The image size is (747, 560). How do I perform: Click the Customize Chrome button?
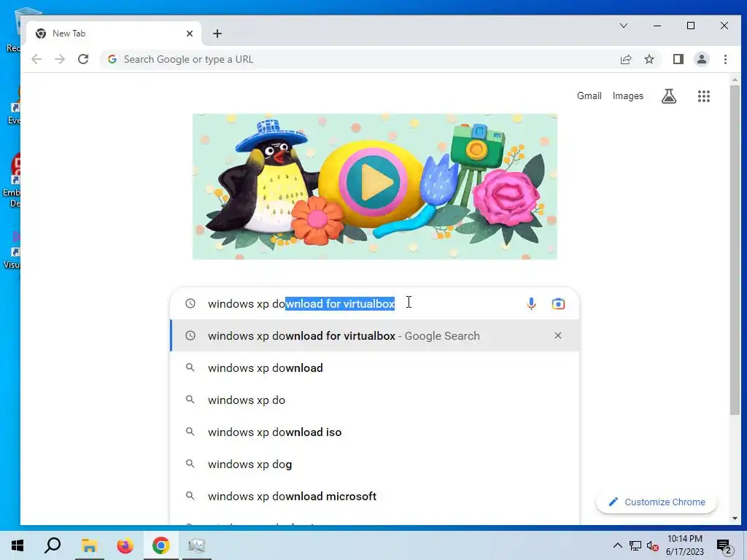click(x=657, y=502)
